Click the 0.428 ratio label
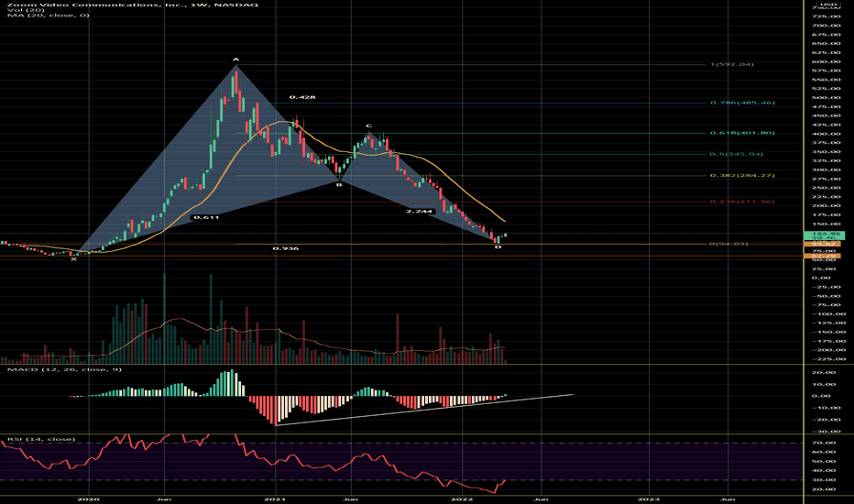Image resolution: width=854 pixels, height=504 pixels. click(x=302, y=97)
